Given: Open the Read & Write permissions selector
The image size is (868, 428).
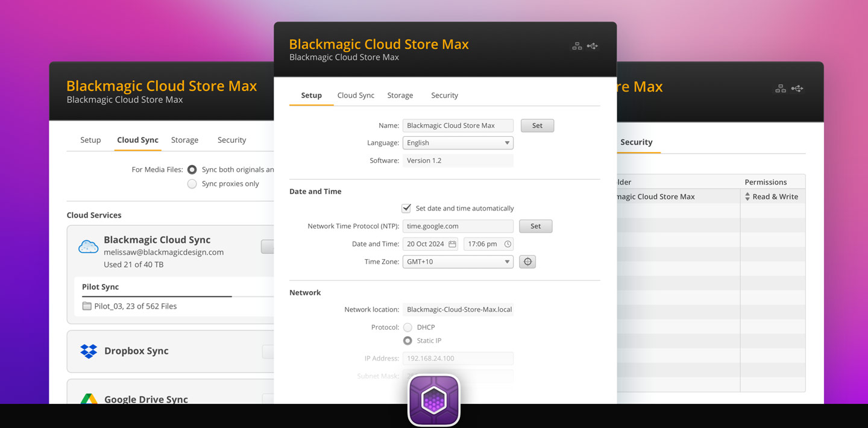Looking at the screenshot, I should coord(773,196).
